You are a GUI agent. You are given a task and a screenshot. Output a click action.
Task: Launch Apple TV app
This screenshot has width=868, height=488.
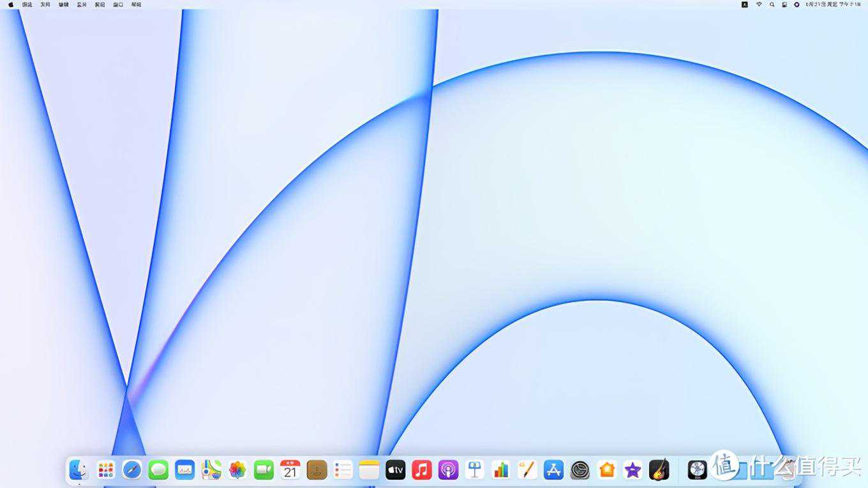pyautogui.click(x=396, y=470)
